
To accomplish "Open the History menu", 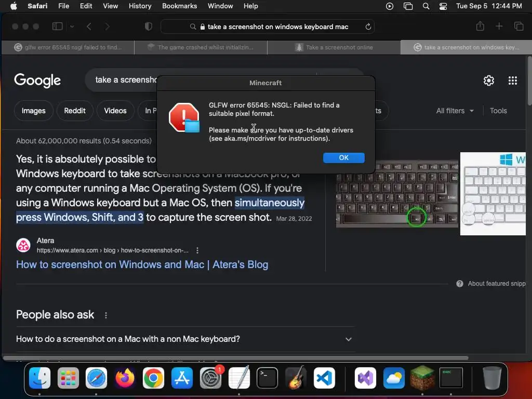I will click(x=140, y=6).
